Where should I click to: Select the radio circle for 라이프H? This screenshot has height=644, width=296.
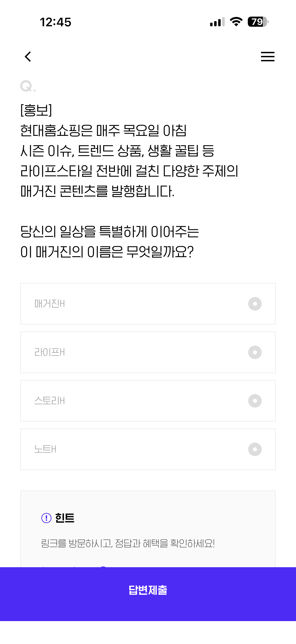[x=255, y=352]
